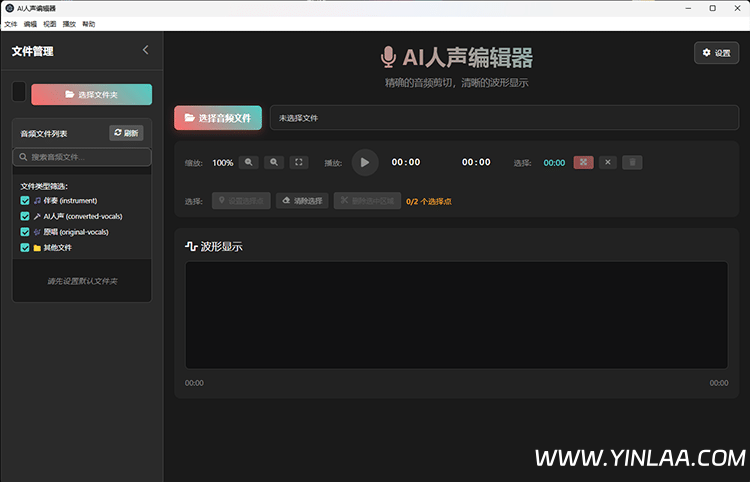Viewport: 750px width, 482px height.
Task: Click the 选择音频文件 button
Action: [218, 118]
